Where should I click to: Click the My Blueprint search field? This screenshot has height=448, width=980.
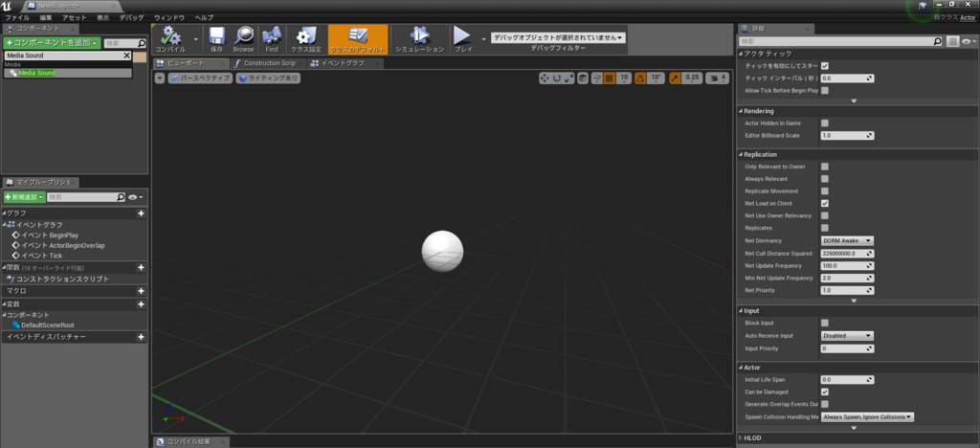pos(86,197)
